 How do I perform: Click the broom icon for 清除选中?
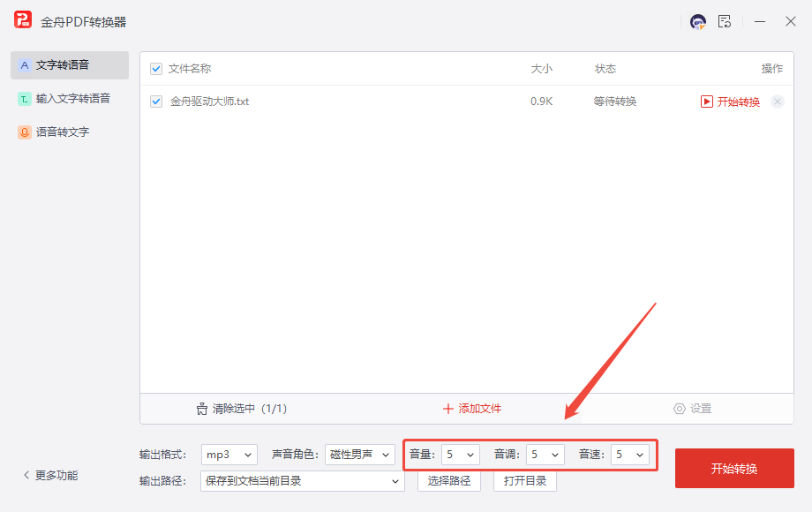[x=202, y=409]
